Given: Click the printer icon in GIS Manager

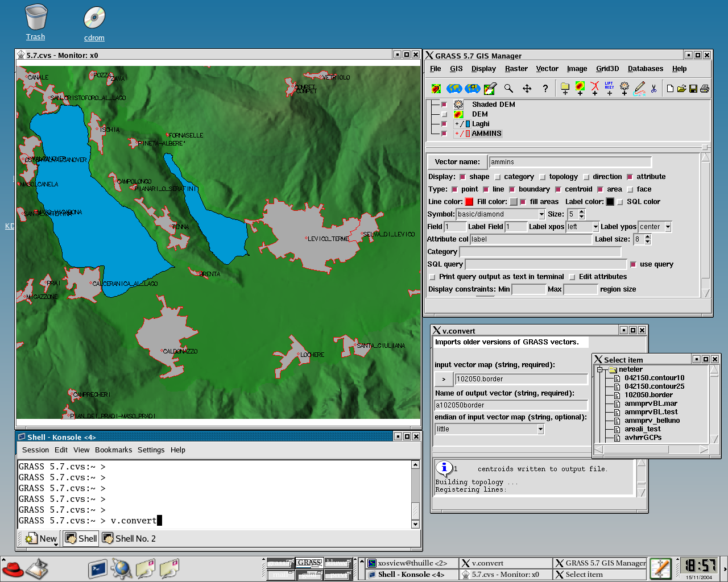Looking at the screenshot, I should point(705,88).
